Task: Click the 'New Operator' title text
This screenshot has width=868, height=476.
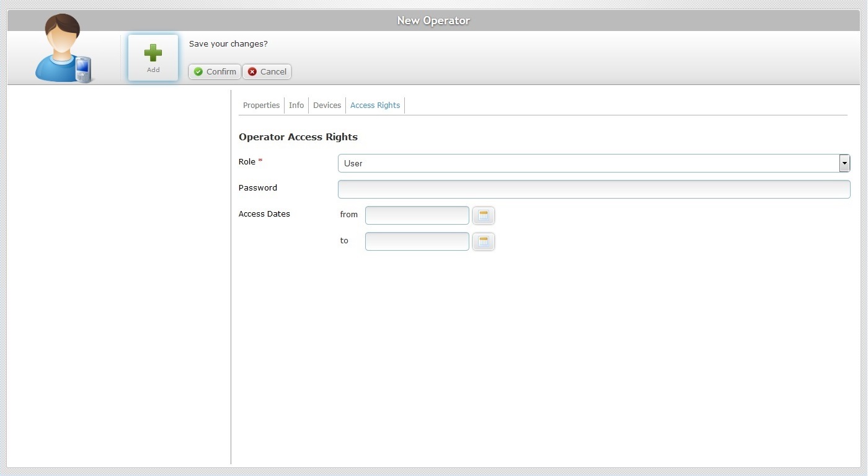Action: (x=433, y=20)
